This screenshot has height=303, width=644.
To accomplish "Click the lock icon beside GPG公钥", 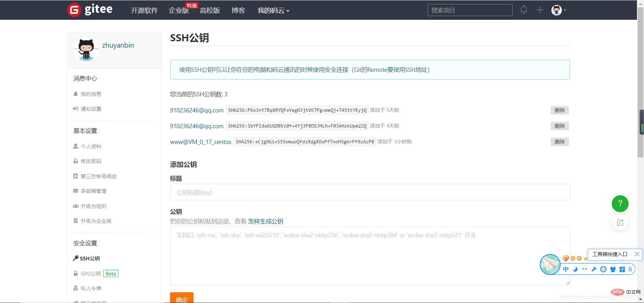I will 75,273.
